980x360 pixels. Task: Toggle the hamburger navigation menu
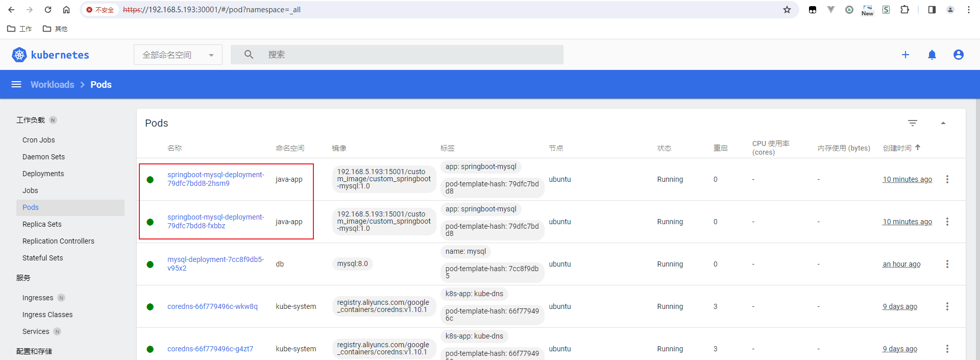(x=16, y=84)
